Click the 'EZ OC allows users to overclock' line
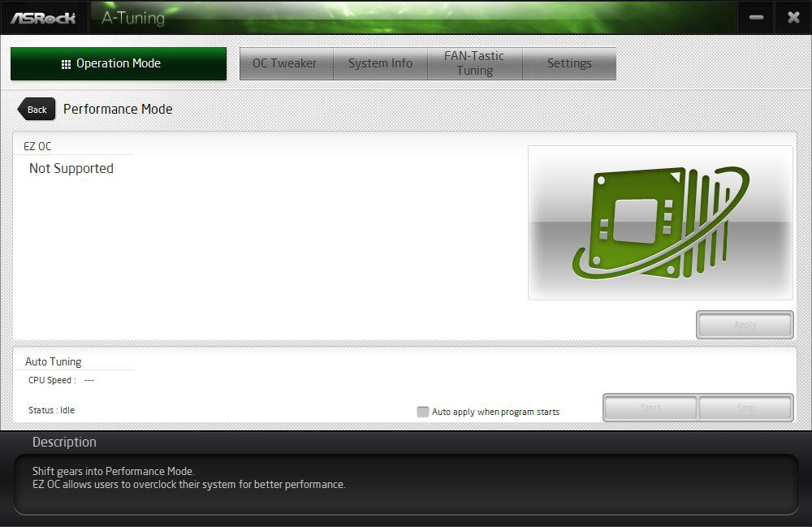The width and height of the screenshot is (812, 527). click(x=189, y=485)
